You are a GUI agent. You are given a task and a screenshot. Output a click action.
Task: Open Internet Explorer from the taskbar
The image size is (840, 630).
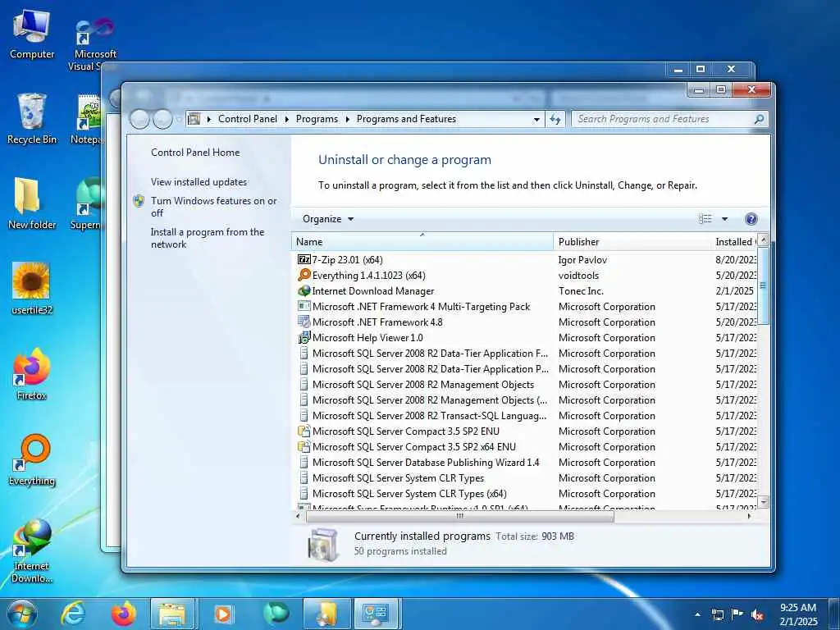point(72,614)
